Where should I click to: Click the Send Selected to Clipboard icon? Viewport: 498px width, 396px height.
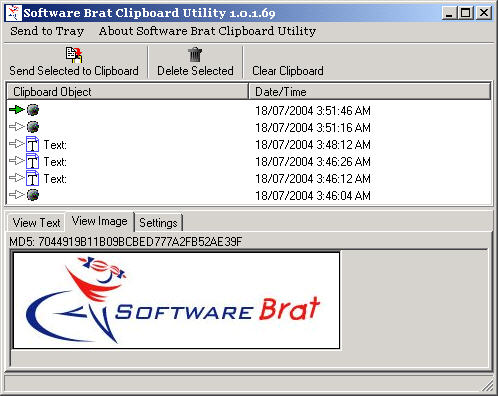click(x=74, y=55)
